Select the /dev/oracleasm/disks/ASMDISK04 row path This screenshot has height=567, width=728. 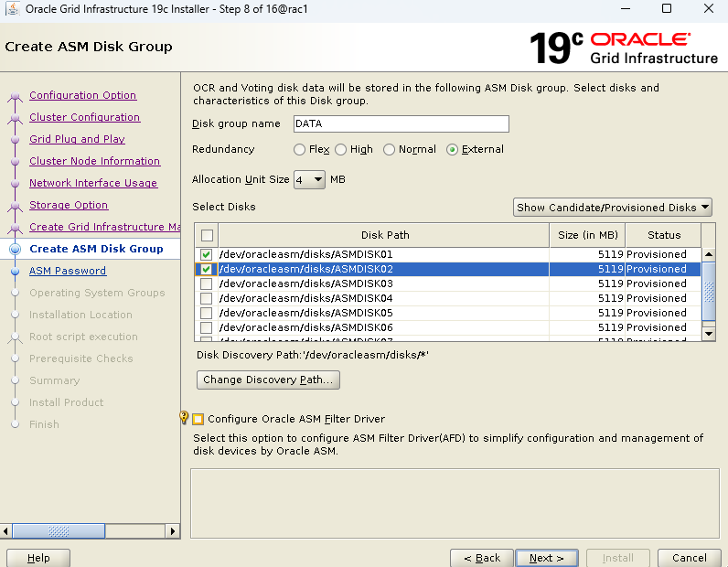click(306, 299)
